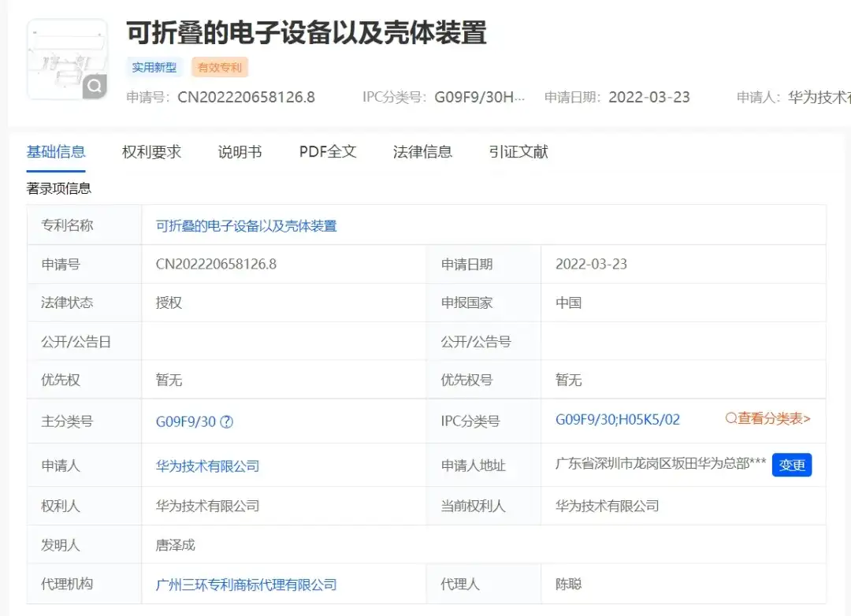Click the 实用新型 tag under the title
851x616 pixels.
(x=154, y=67)
